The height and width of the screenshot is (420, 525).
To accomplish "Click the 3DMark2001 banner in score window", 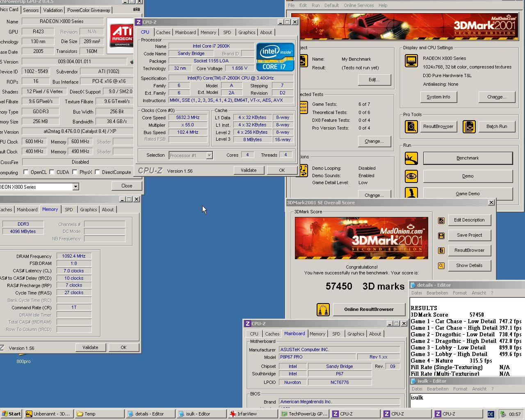I will tap(361, 238).
